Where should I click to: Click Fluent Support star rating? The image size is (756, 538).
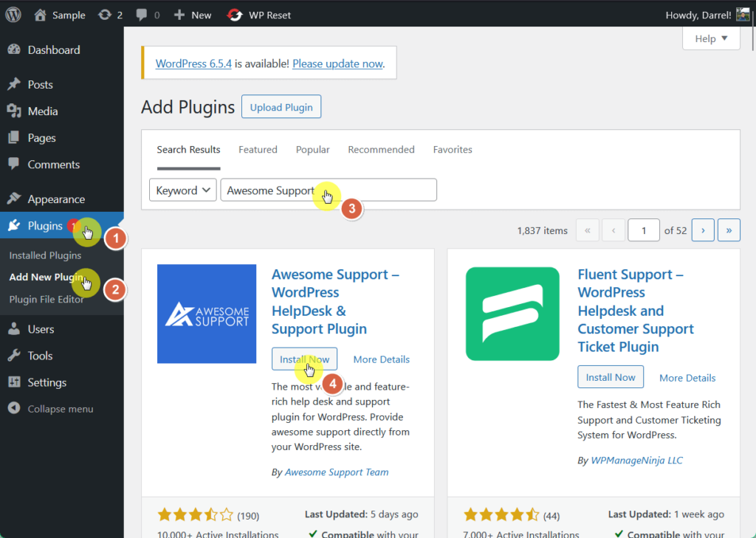click(x=501, y=515)
